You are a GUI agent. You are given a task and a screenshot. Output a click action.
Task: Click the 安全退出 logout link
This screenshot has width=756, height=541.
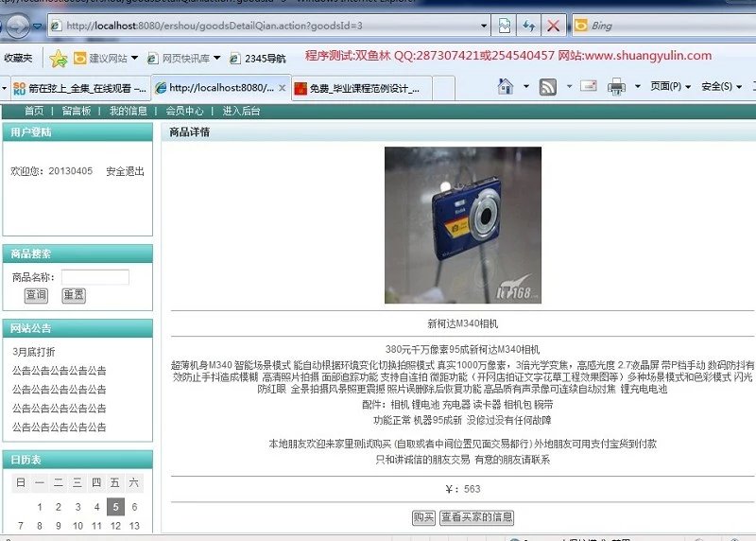pyautogui.click(x=125, y=171)
